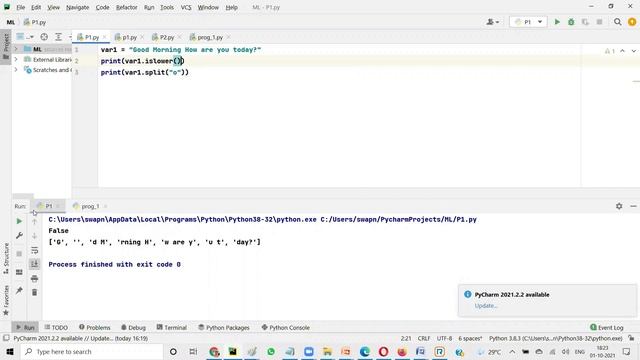Click the CRLF line separator widget
The width and height of the screenshot is (640, 360).
pos(424,338)
